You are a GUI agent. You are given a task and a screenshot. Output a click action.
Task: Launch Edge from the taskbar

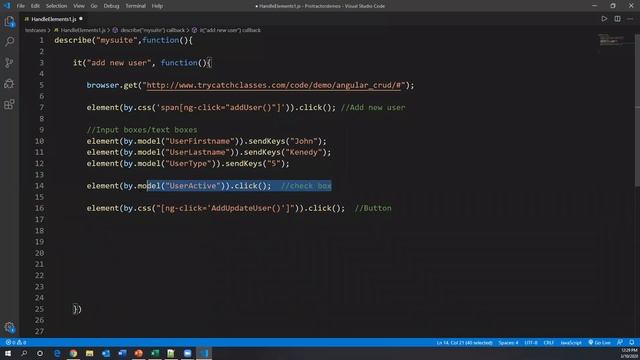coord(57,353)
